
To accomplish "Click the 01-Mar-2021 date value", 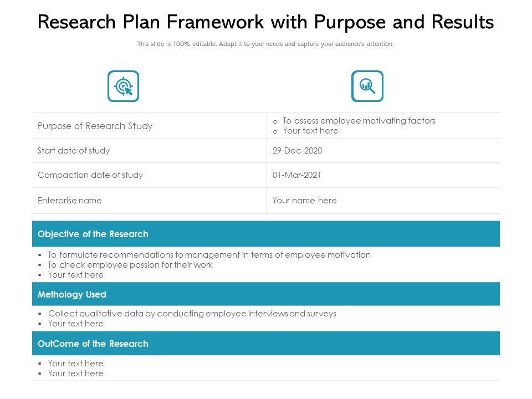I will (296, 175).
